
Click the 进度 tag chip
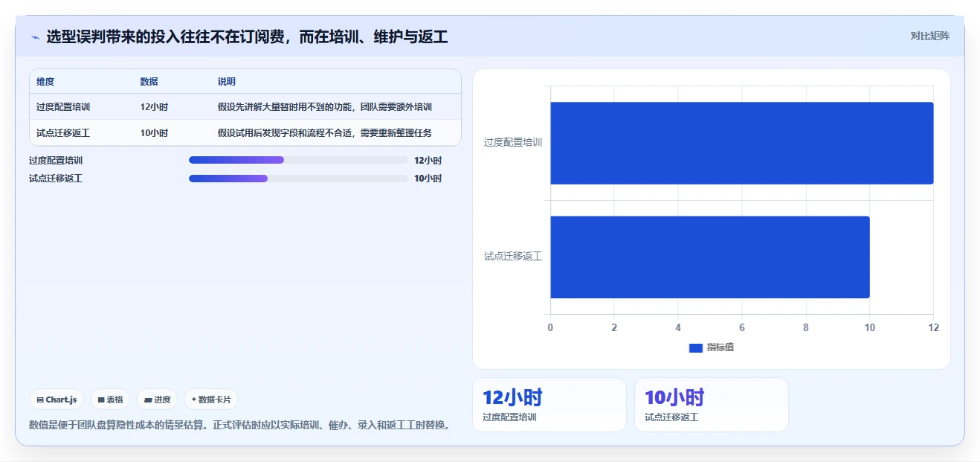tap(157, 400)
